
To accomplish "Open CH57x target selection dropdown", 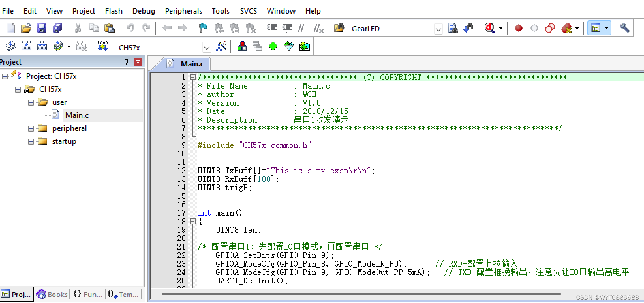I will click(x=207, y=48).
